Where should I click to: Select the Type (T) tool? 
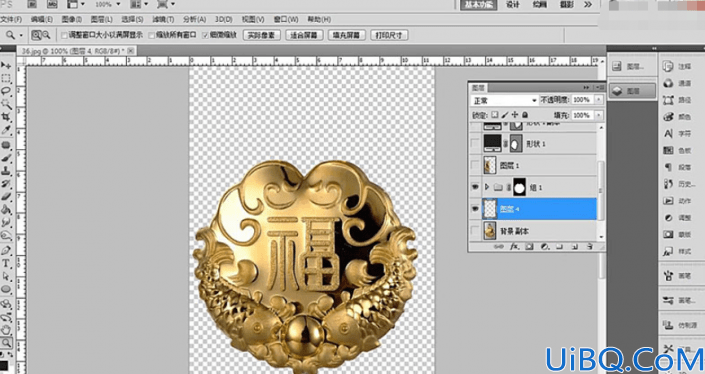click(6, 263)
